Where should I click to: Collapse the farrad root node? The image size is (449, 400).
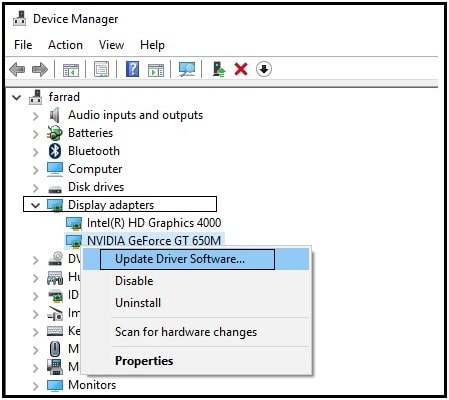click(x=17, y=98)
